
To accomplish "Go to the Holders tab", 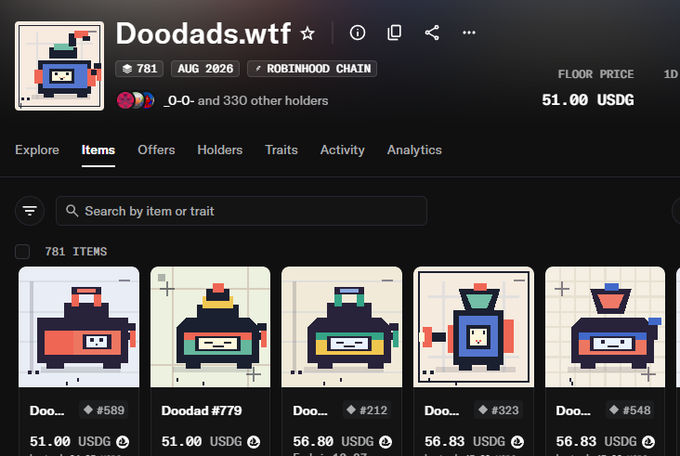I will 220,150.
